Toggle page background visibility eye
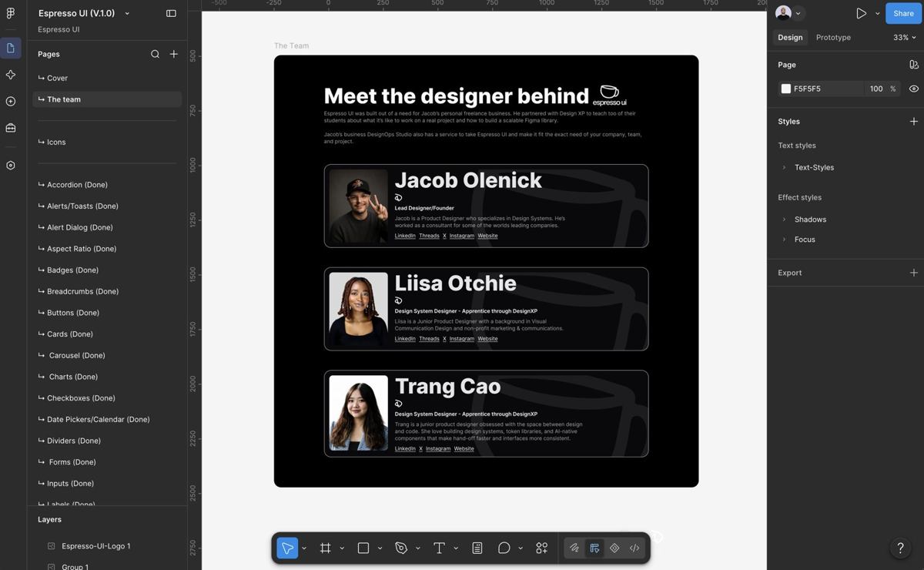 (x=914, y=89)
